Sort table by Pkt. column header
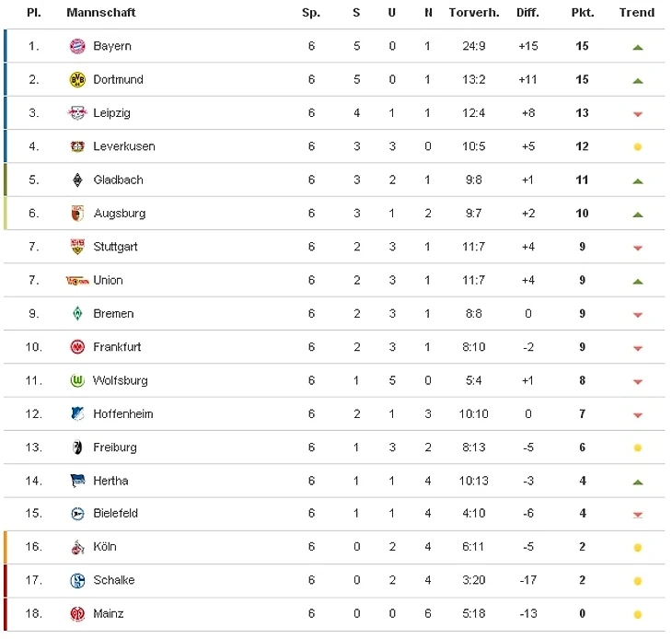672x639 pixels. point(582,13)
